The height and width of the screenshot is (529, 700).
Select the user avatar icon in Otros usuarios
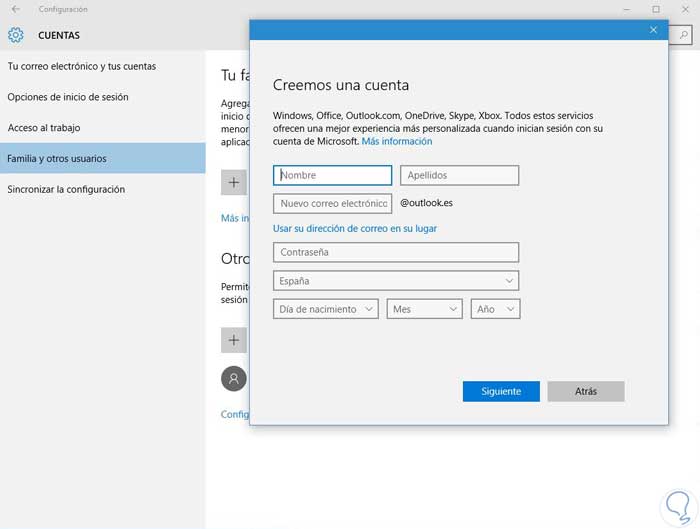click(x=233, y=379)
